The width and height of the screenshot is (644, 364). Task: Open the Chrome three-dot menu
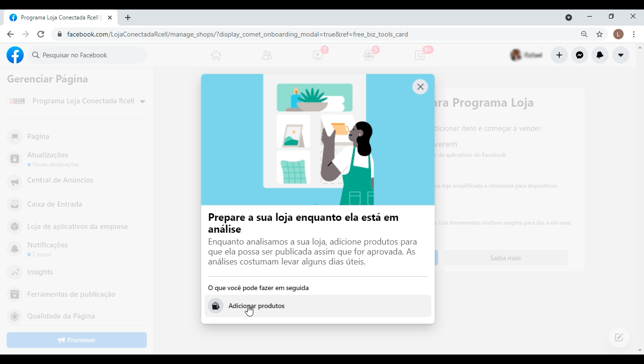point(634,34)
